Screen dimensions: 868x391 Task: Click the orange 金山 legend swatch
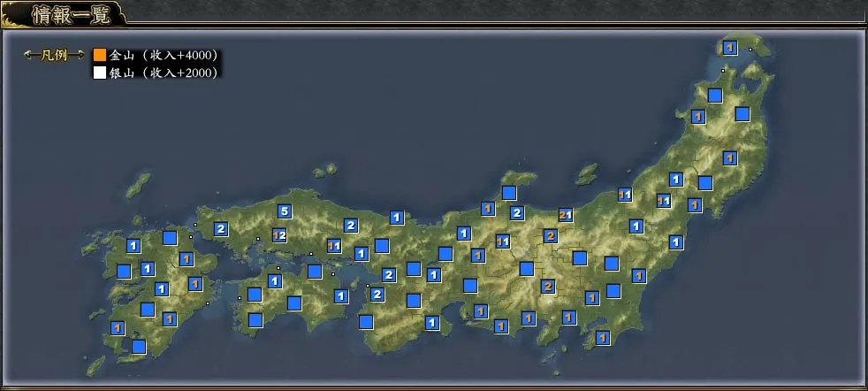100,56
